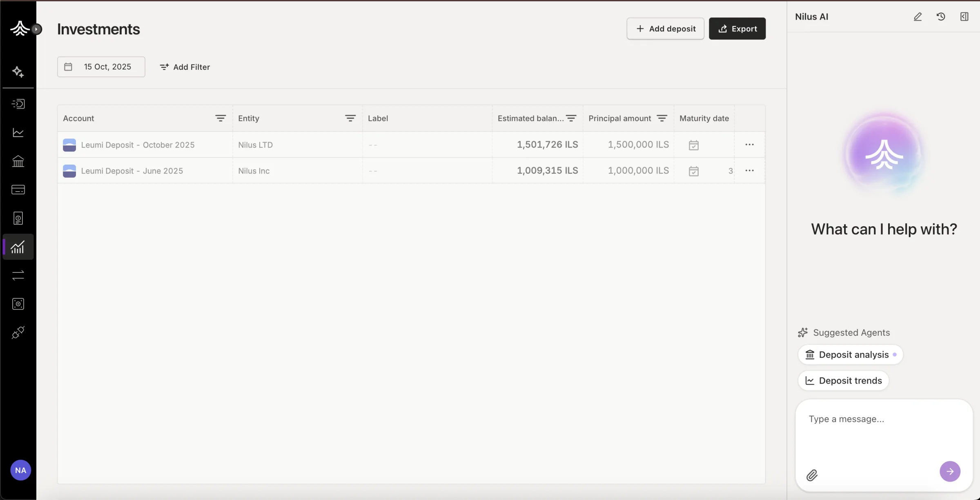Open the credit card sidebar icon
Image resolution: width=980 pixels, height=500 pixels.
click(18, 190)
